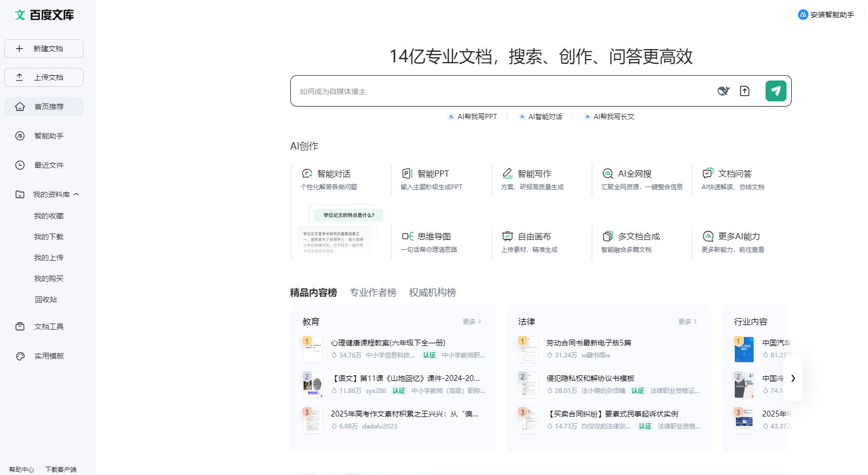Switch to 权威机构榜 tab
Image resolution: width=868 pixels, height=475 pixels.
[x=432, y=293]
